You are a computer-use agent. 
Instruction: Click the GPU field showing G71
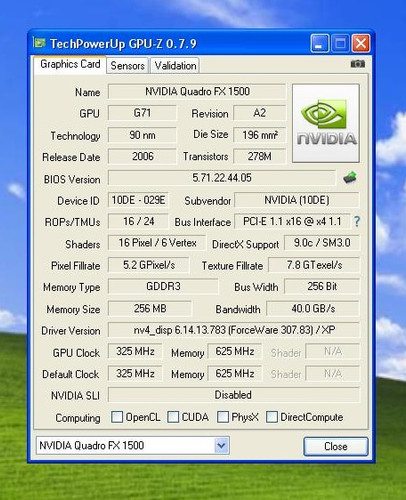(142, 113)
